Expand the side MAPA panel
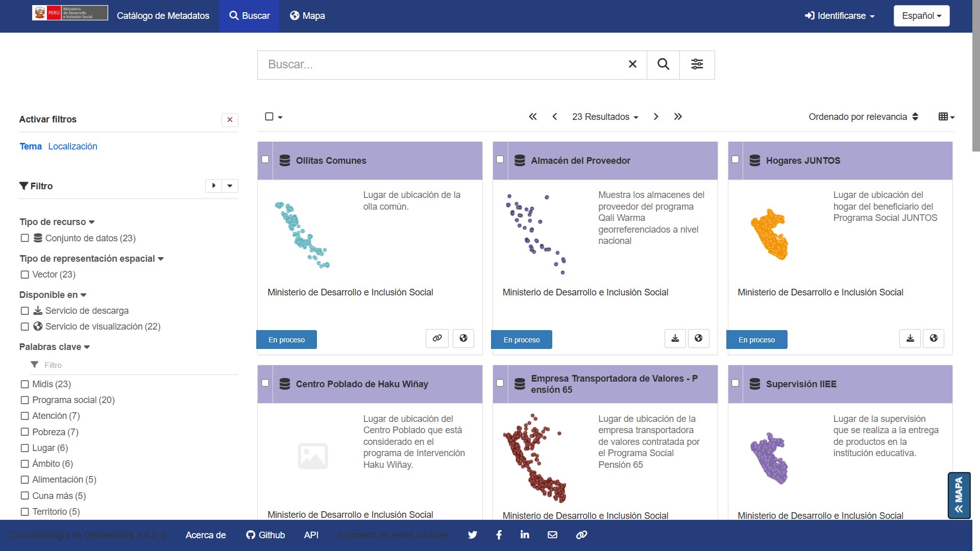 pos(959,495)
